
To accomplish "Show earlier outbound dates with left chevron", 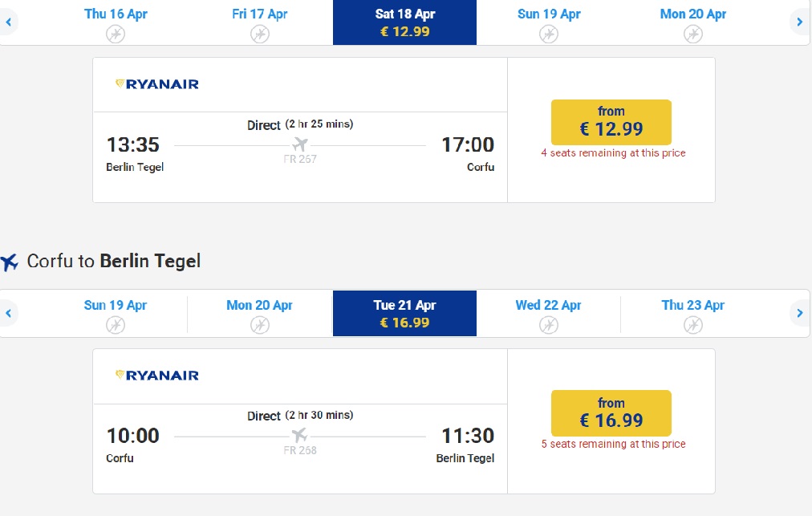I will 8,22.
